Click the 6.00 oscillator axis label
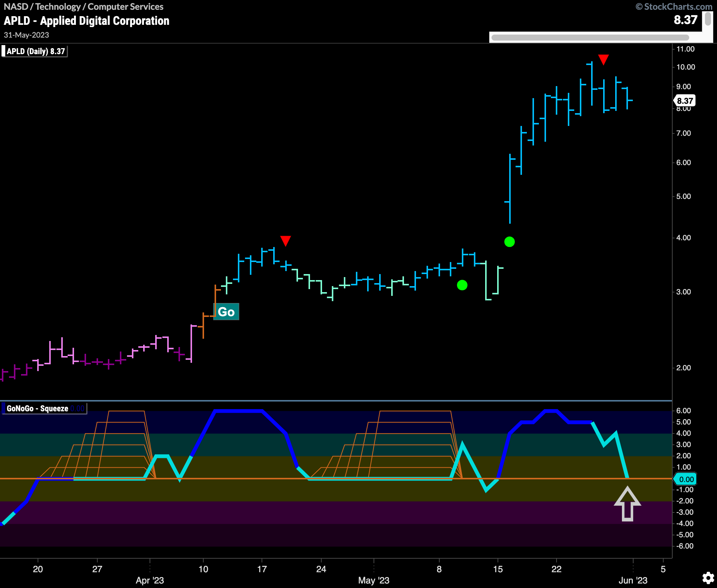The height and width of the screenshot is (588, 717). point(684,411)
